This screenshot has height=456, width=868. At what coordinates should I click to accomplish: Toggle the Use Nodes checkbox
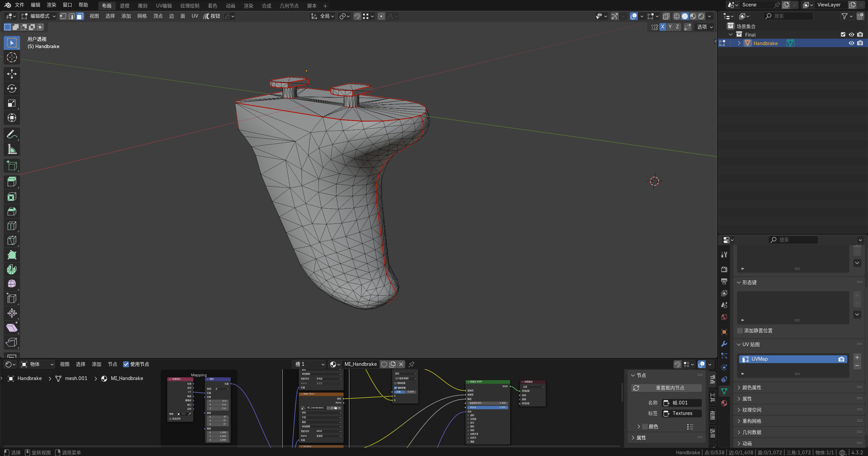[126, 364]
